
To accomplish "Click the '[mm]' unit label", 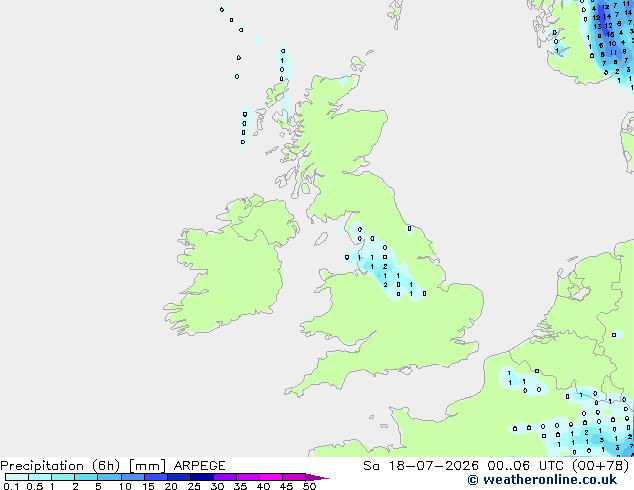I will (147, 466).
